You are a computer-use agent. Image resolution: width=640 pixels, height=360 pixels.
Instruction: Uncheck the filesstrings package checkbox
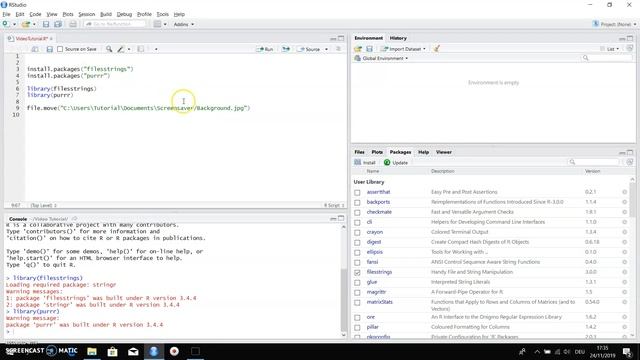357,272
